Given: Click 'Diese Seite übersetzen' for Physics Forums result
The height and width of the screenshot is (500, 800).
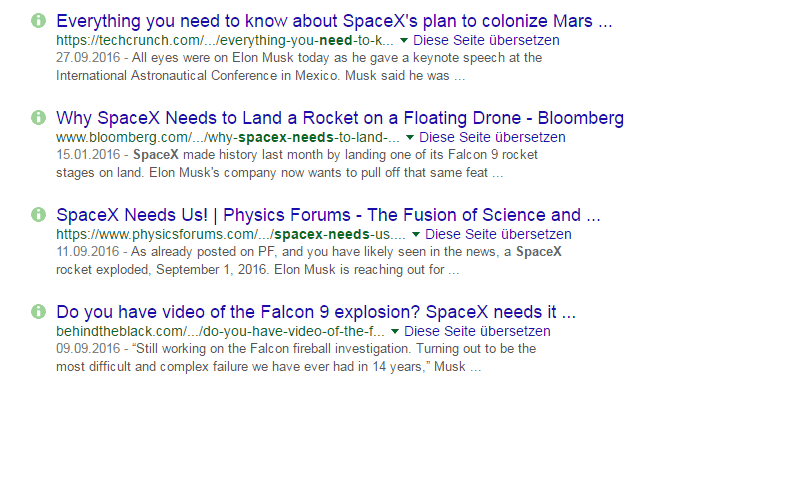Looking at the screenshot, I should pyautogui.click(x=498, y=234).
